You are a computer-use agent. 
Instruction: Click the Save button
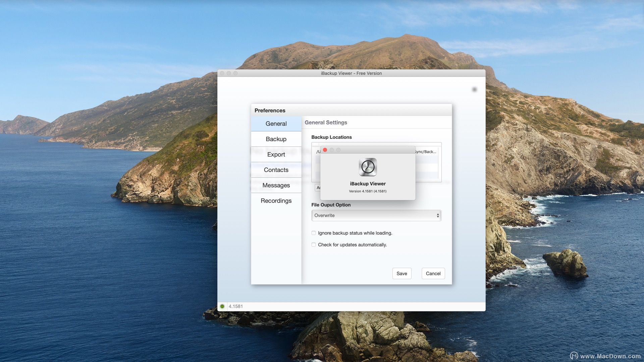402,274
